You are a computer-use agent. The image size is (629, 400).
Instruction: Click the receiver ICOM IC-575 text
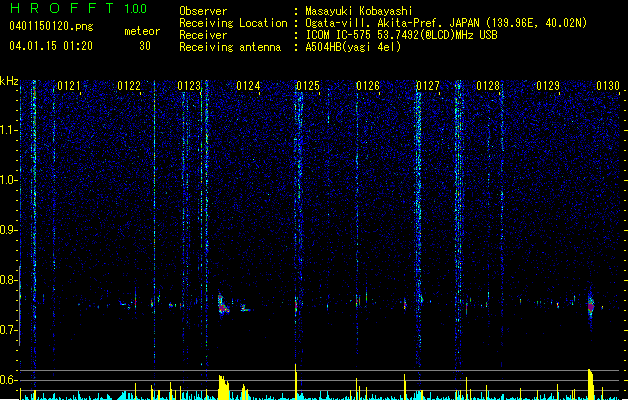pyautogui.click(x=401, y=35)
